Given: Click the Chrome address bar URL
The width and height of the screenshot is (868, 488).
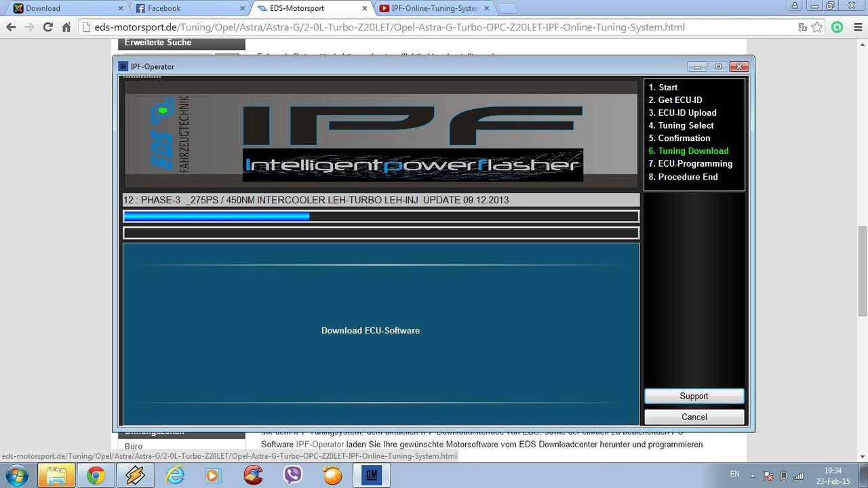Looking at the screenshot, I should click(389, 28).
